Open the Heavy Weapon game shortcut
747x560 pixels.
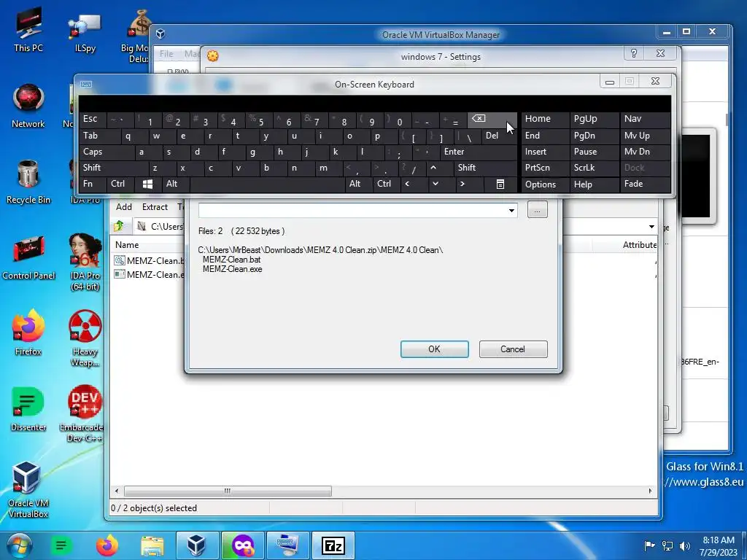[85, 338]
